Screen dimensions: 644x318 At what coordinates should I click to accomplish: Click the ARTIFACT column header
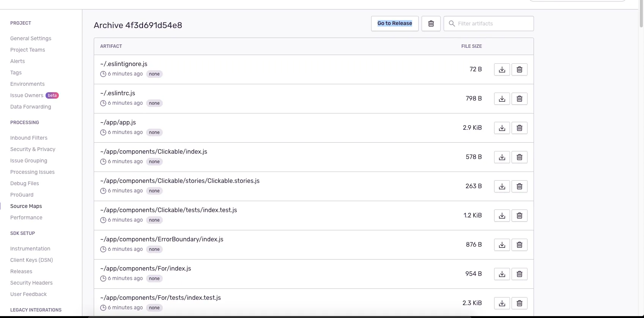click(111, 46)
